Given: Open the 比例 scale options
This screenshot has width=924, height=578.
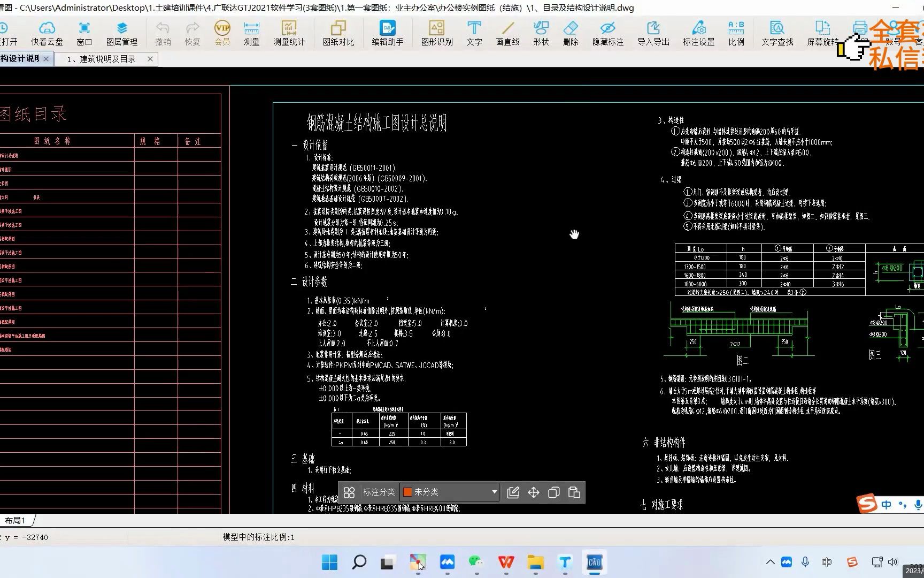Looking at the screenshot, I should [736, 33].
